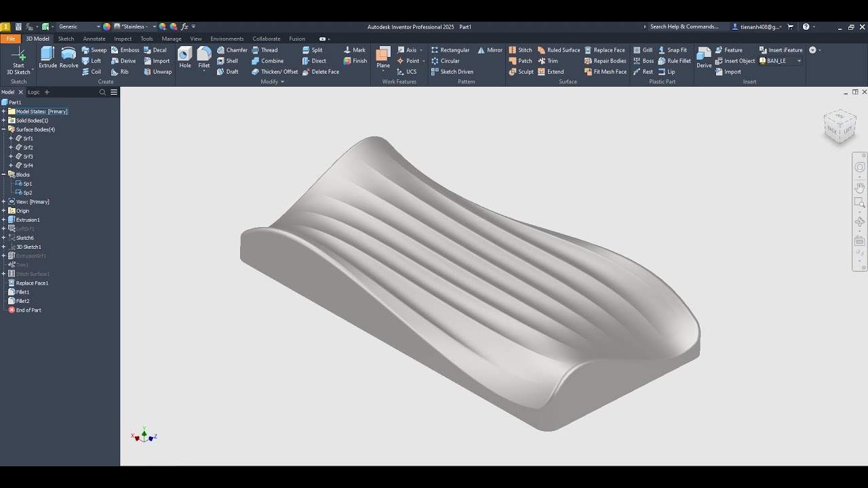
Task: Click the Derive insert command
Action: 704,58
